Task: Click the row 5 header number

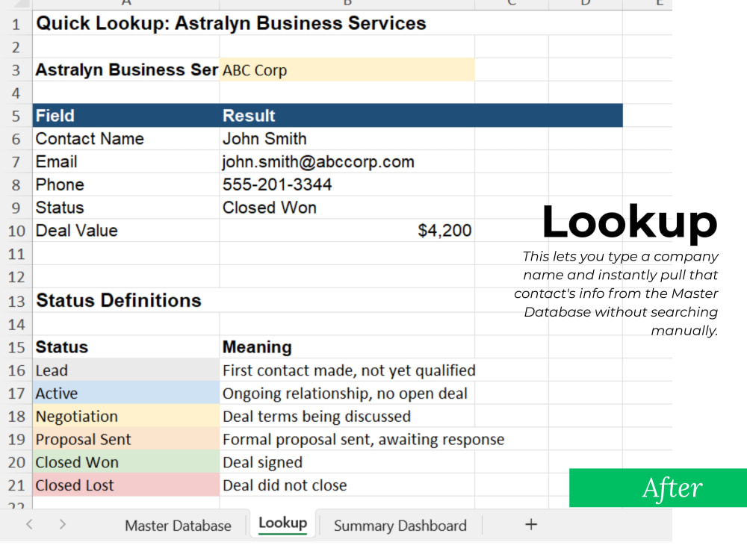Action: point(16,116)
